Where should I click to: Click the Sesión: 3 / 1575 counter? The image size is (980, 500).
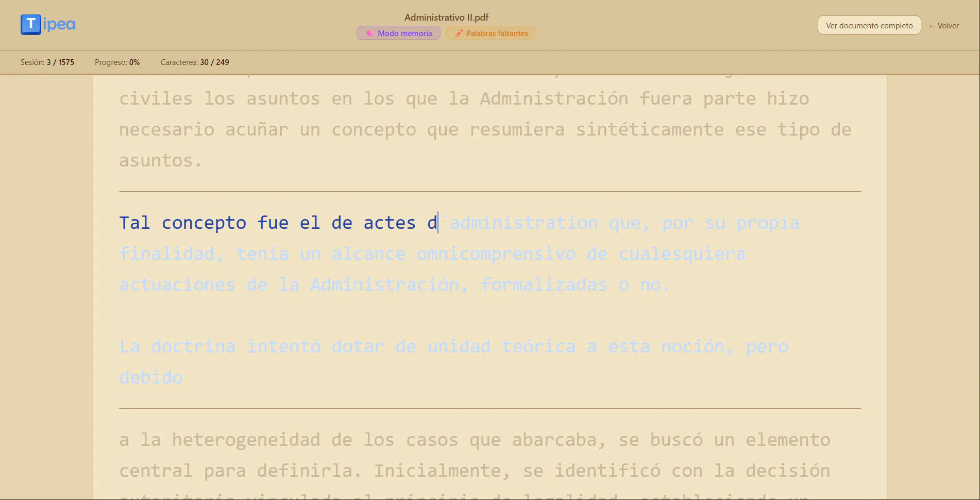47,62
